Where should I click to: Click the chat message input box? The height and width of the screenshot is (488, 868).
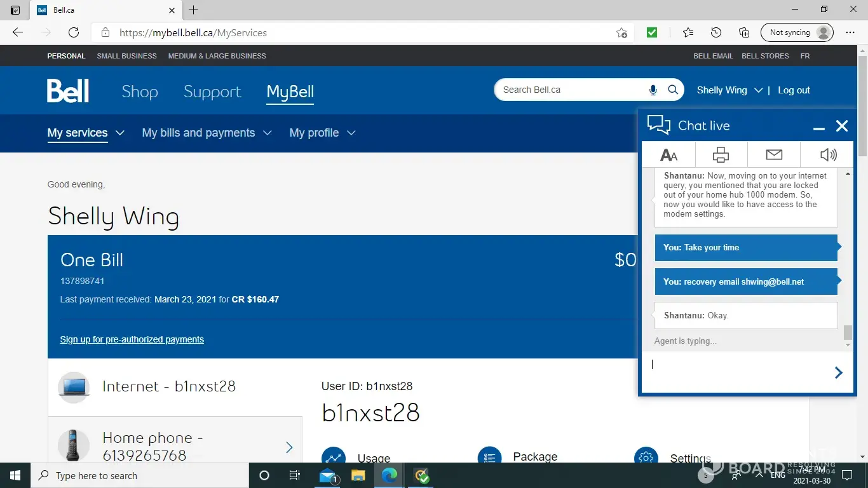click(737, 372)
